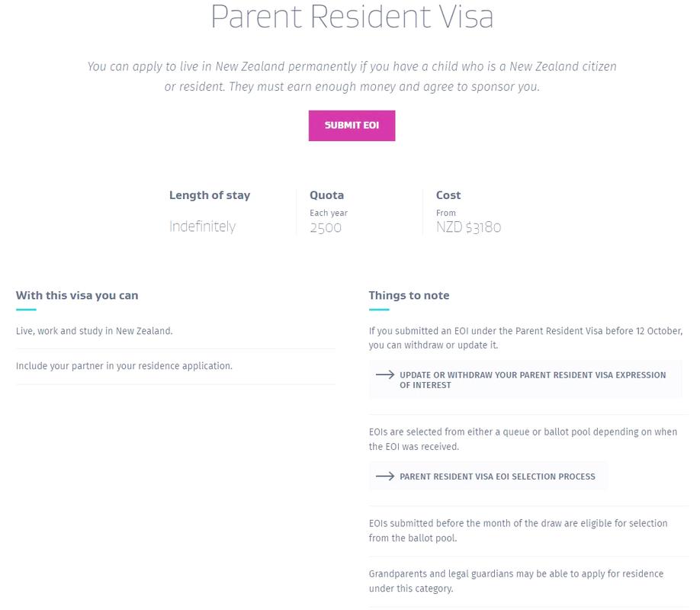Click the Things to note heading
Viewport: 700px width, 610px height.
coord(409,295)
